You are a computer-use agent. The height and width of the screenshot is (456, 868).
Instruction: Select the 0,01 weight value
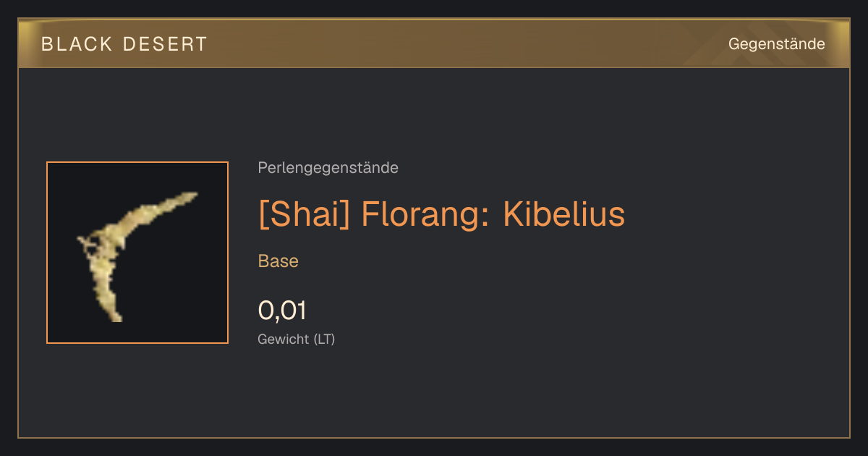[x=282, y=311]
